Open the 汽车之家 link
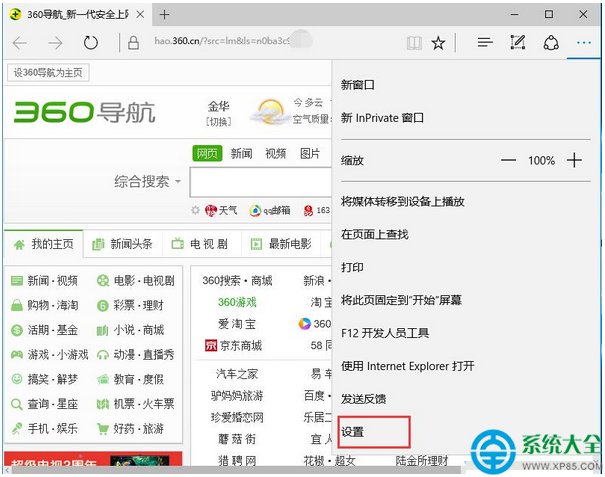Viewport: 605px width, 477px height. coord(237,374)
